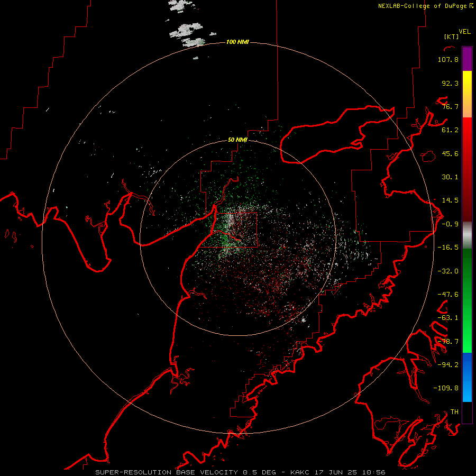Select the -94.2 velocity scale value
The width and height of the screenshot is (476, 476).
448,365
